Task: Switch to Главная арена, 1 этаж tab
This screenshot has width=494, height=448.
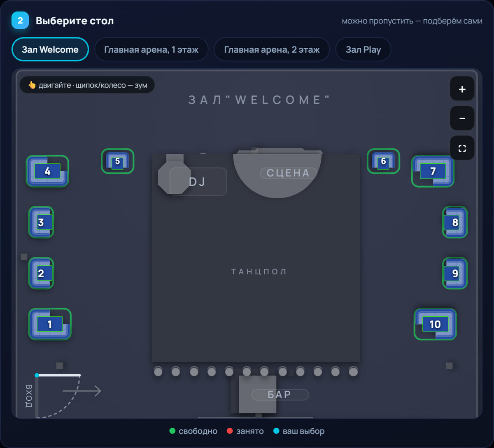Action: point(151,49)
